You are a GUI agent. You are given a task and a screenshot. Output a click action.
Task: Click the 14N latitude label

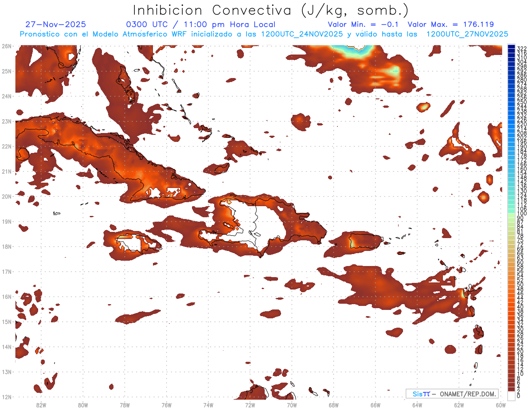tap(7, 347)
